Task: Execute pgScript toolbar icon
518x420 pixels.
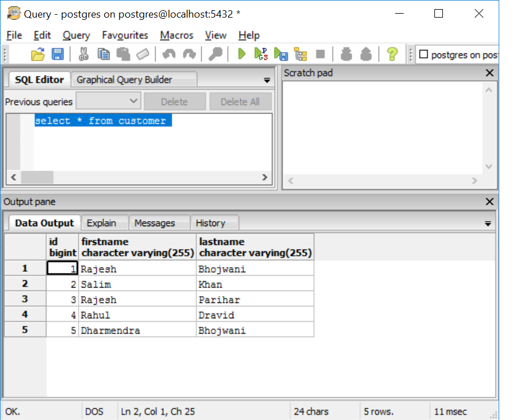Action: [261, 54]
